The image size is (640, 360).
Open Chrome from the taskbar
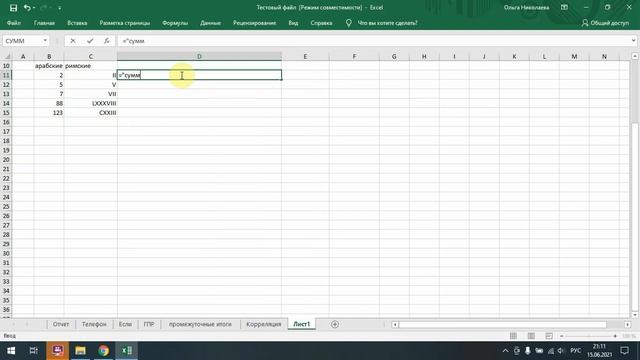(x=104, y=351)
